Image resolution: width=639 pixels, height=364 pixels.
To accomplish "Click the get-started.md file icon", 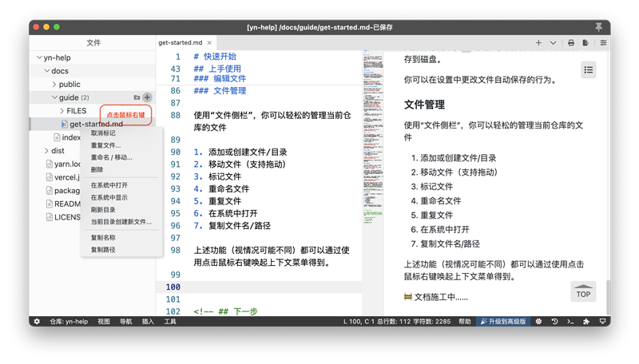I will (65, 124).
